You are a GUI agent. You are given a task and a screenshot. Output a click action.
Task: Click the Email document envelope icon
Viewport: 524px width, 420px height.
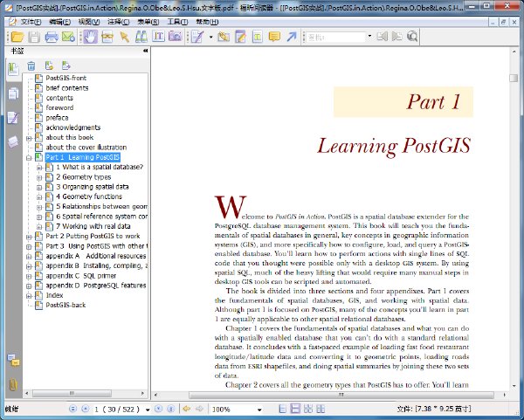tap(68, 37)
